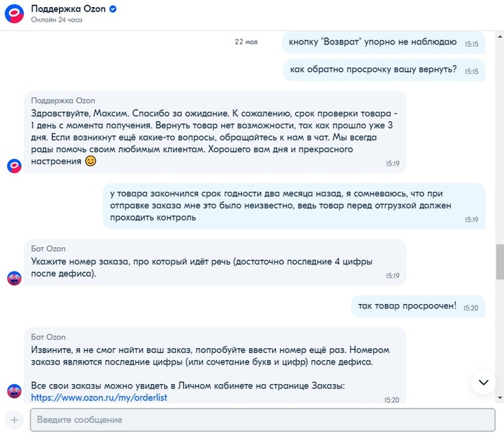Screen dimensions: 504x436
Task: Click the Онлайн 24 часа status text
Action: pos(56,20)
